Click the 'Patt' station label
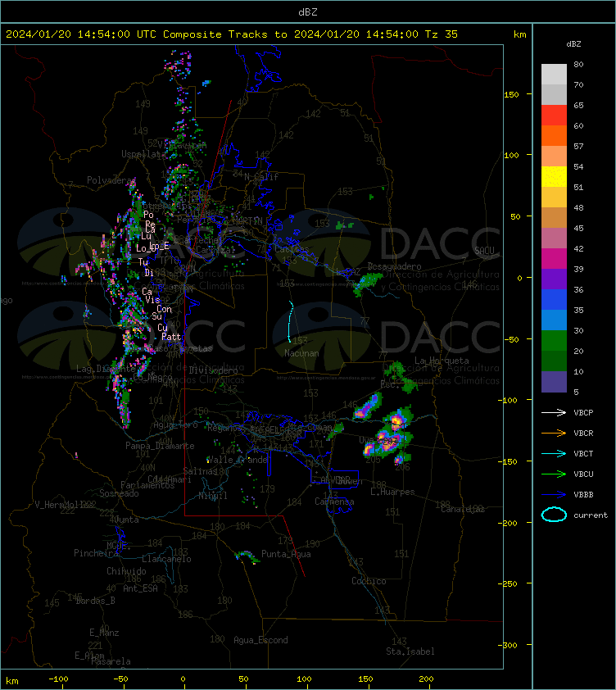Viewport: 616px width, 690px height. click(x=170, y=337)
